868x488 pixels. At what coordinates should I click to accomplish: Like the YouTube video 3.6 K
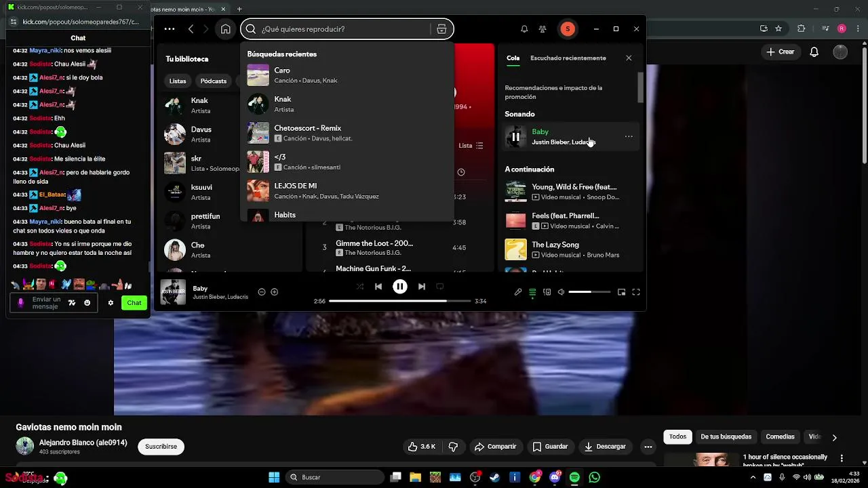[x=421, y=447]
